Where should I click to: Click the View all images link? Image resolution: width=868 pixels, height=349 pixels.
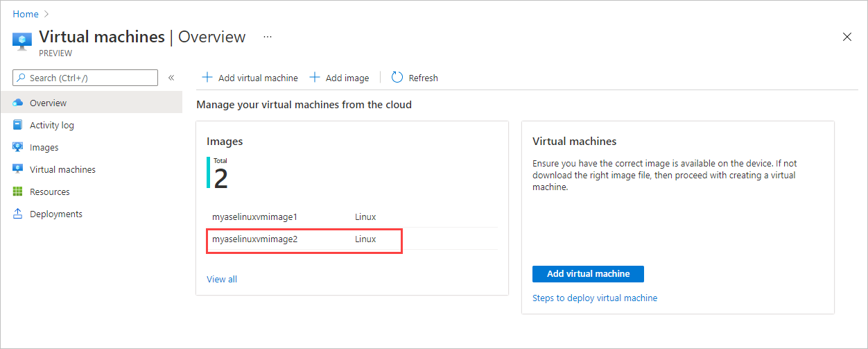pyautogui.click(x=222, y=279)
